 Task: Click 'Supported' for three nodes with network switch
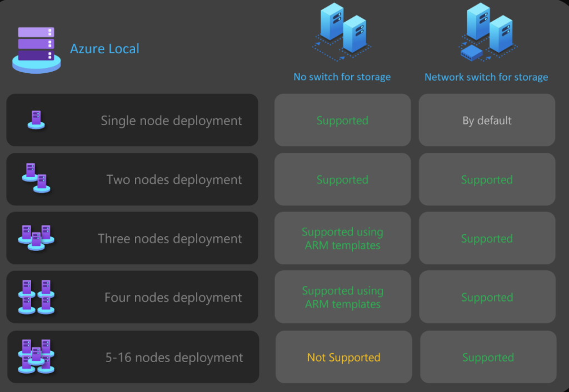[x=487, y=239]
